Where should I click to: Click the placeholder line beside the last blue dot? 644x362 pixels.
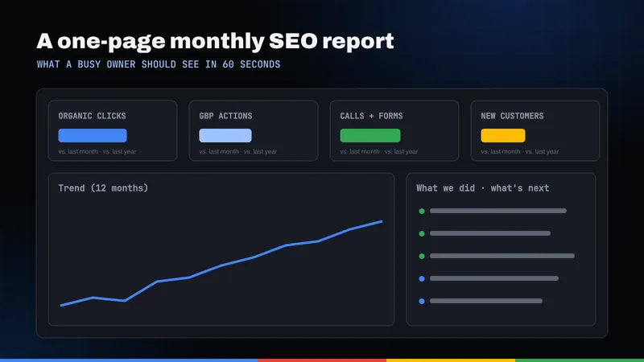coord(486,301)
